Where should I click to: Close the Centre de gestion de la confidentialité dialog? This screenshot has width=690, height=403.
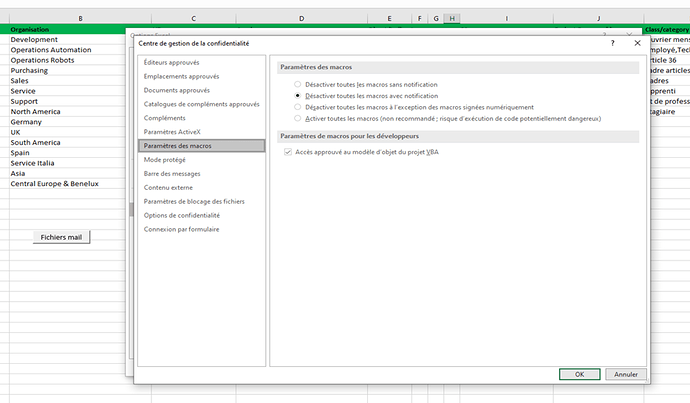coord(637,43)
